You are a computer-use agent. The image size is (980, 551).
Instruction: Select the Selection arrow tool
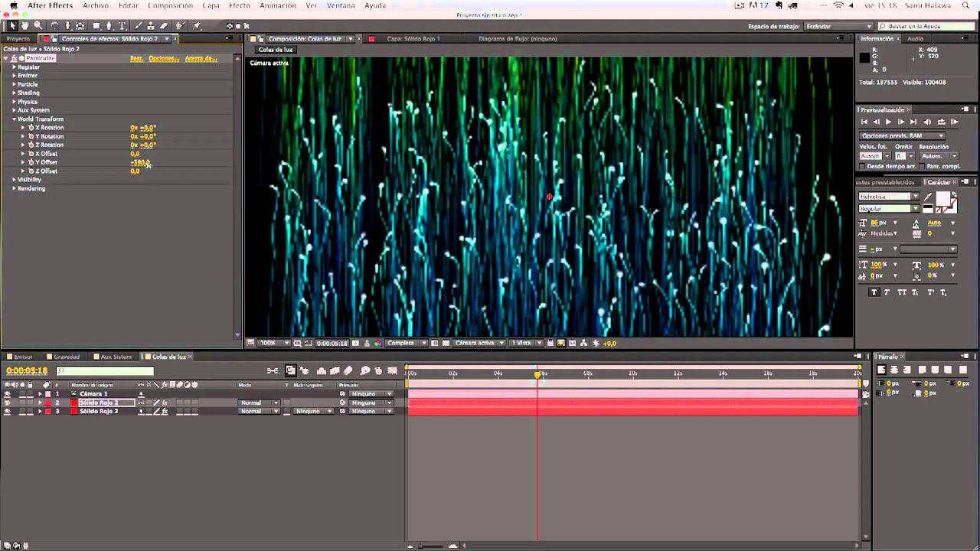pos(12,25)
